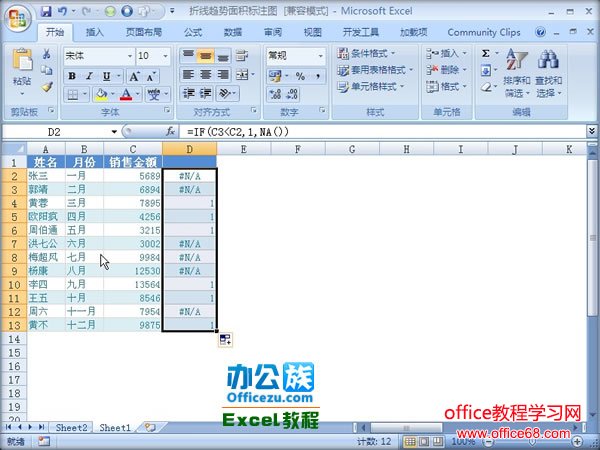Decrease indent
Viewport: 600px width, 450px height.
(x=188, y=93)
